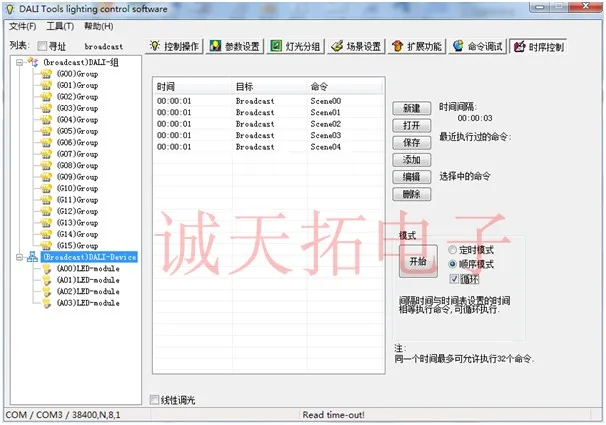Click the 保存 button

(412, 143)
